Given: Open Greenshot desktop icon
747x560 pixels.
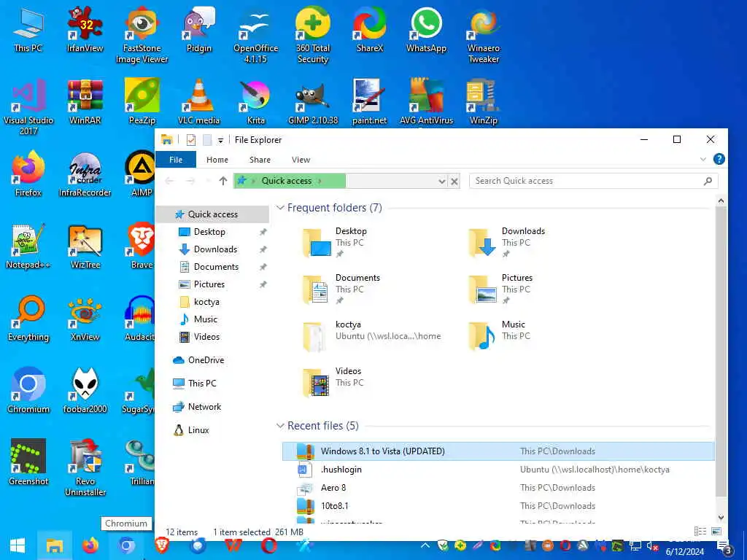Looking at the screenshot, I should 28,463.
